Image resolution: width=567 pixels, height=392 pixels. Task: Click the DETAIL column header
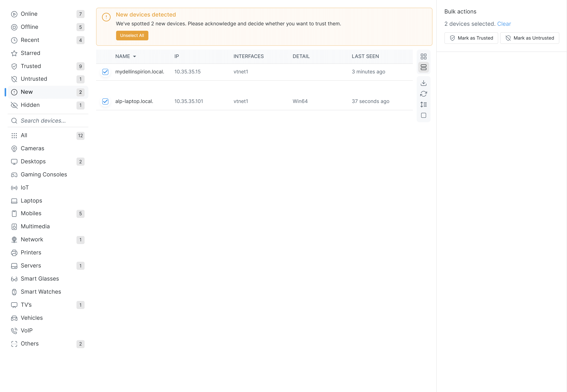click(301, 56)
